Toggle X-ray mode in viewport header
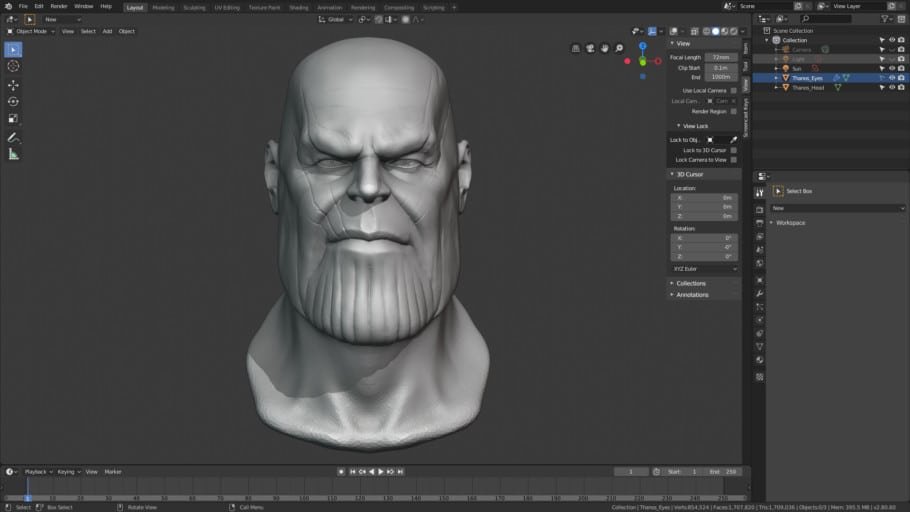 694,31
